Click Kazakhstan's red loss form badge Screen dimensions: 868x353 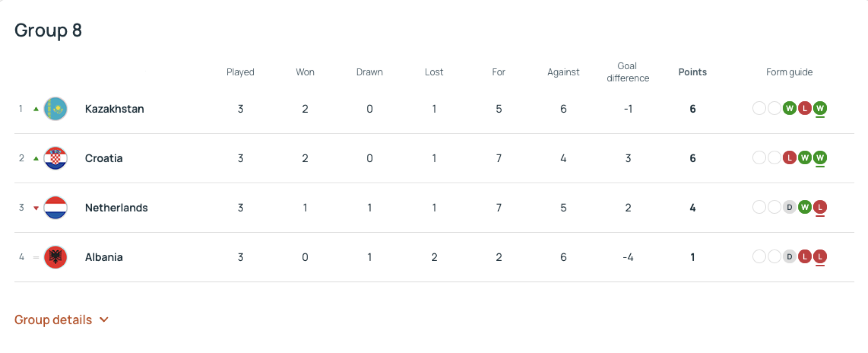[x=805, y=108]
